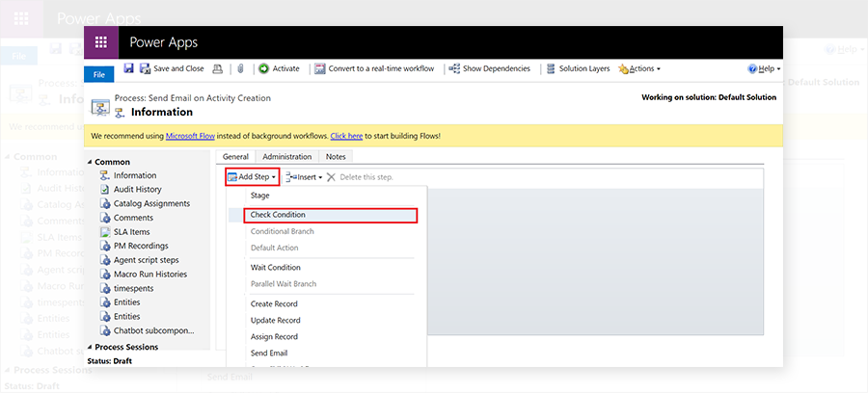Follow the Microsoft Flow link
This screenshot has height=393, width=868.
pos(190,136)
